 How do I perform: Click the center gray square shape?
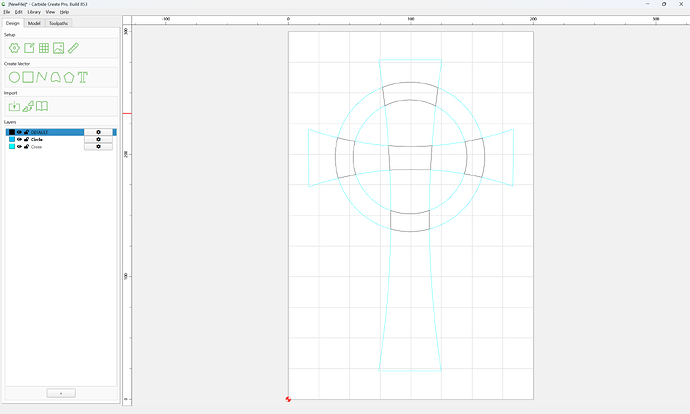[410, 158]
